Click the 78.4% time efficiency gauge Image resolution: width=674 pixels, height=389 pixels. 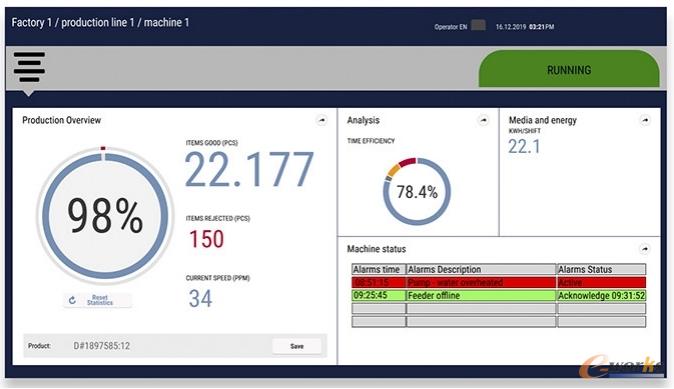[x=417, y=191]
